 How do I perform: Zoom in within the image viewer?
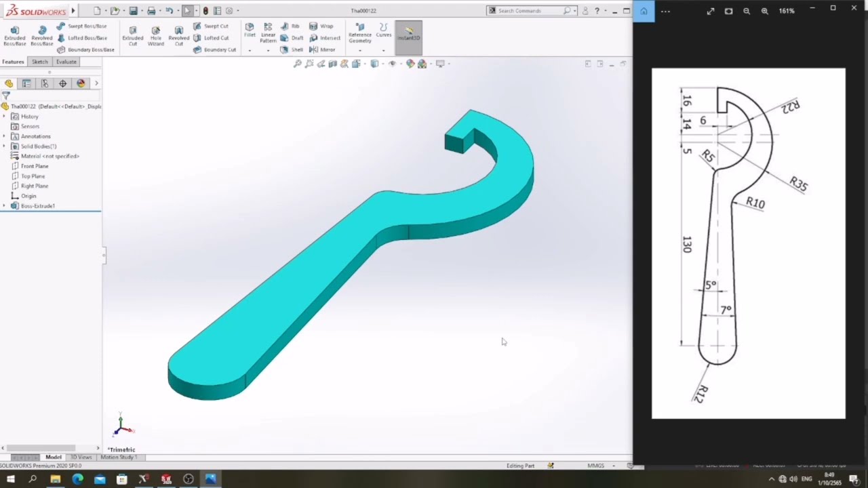tap(765, 11)
